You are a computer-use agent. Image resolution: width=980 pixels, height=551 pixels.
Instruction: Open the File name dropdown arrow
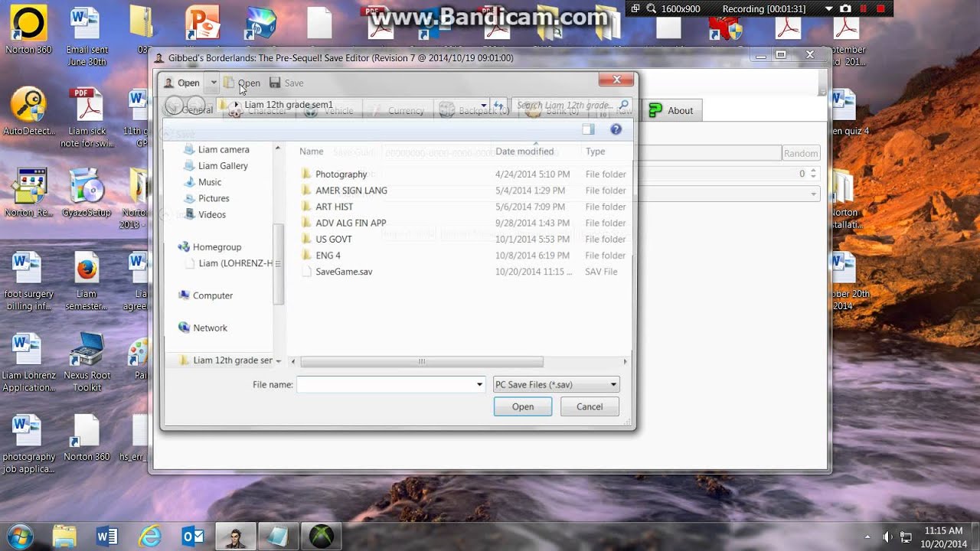(479, 384)
